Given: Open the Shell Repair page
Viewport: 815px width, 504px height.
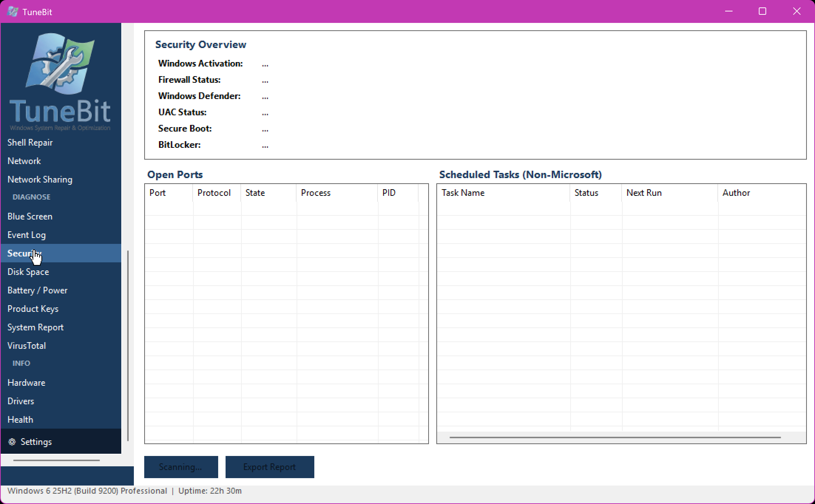Looking at the screenshot, I should pyautogui.click(x=61, y=143).
